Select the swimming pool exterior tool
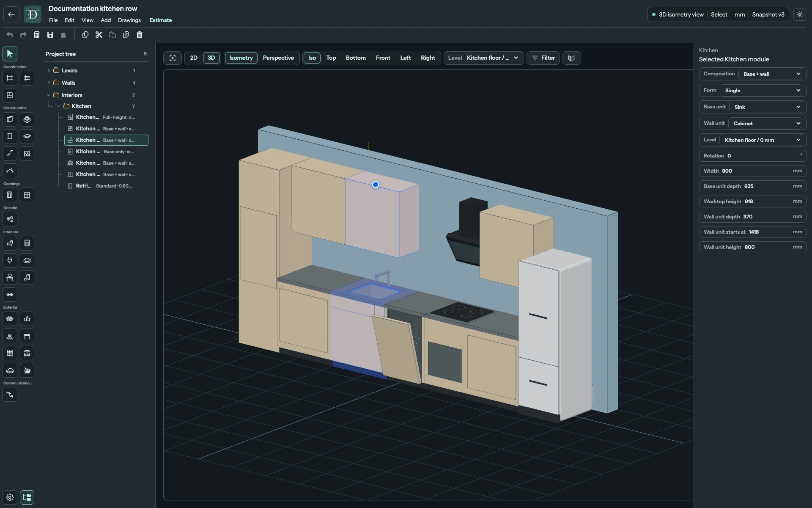The image size is (812, 508). pos(10,336)
